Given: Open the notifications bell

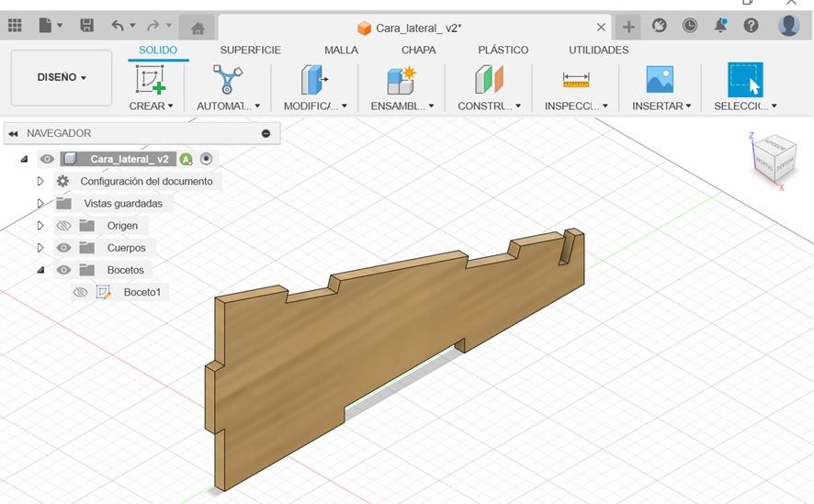Looking at the screenshot, I should 720,26.
